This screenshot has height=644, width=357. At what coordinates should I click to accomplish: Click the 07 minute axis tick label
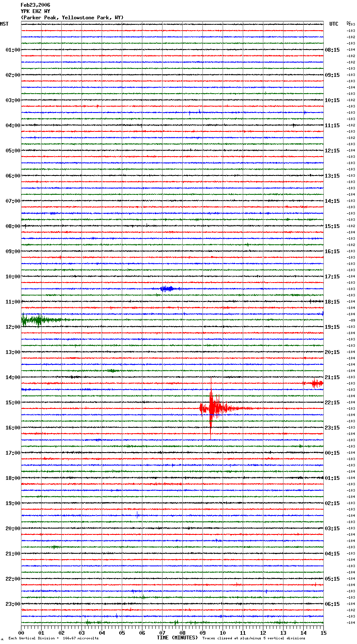tap(162, 633)
